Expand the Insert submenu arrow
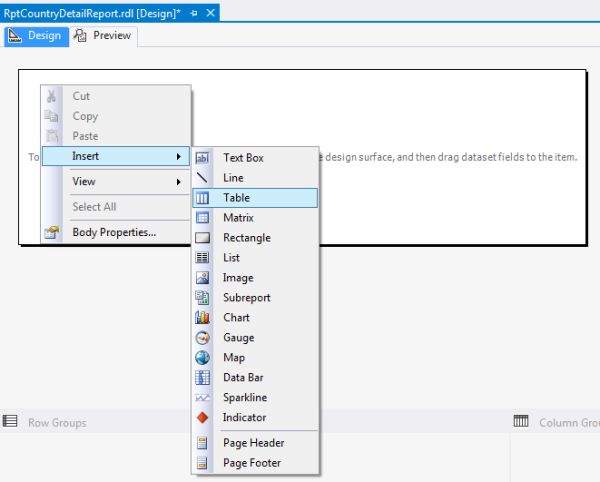The height and width of the screenshot is (482, 600). pos(178,156)
